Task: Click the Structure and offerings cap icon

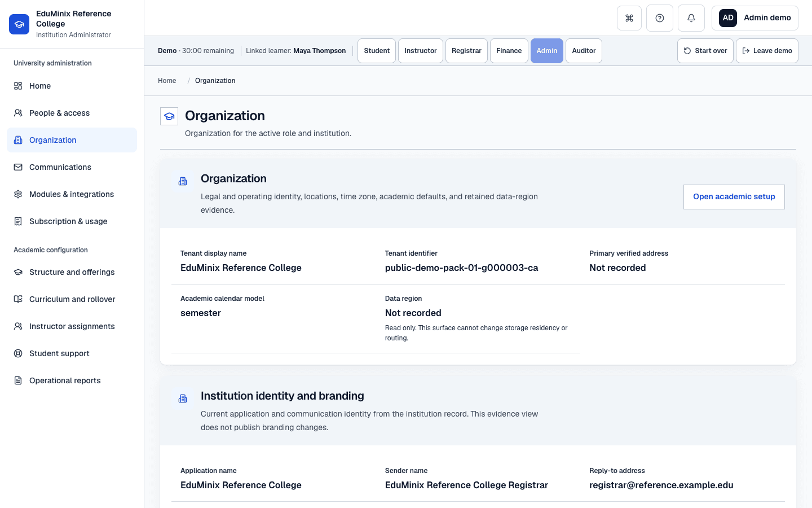Action: [x=18, y=272]
